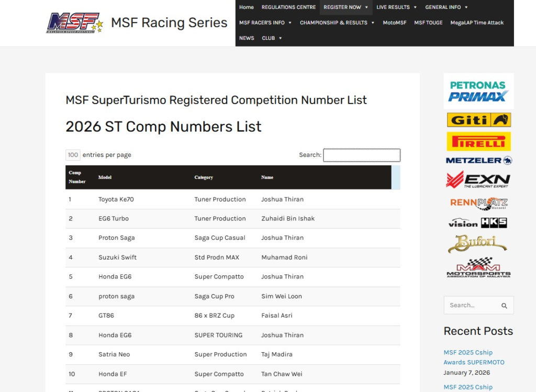The width and height of the screenshot is (536, 392).
Task: Open the Bufori sponsor logo
Action: click(478, 243)
